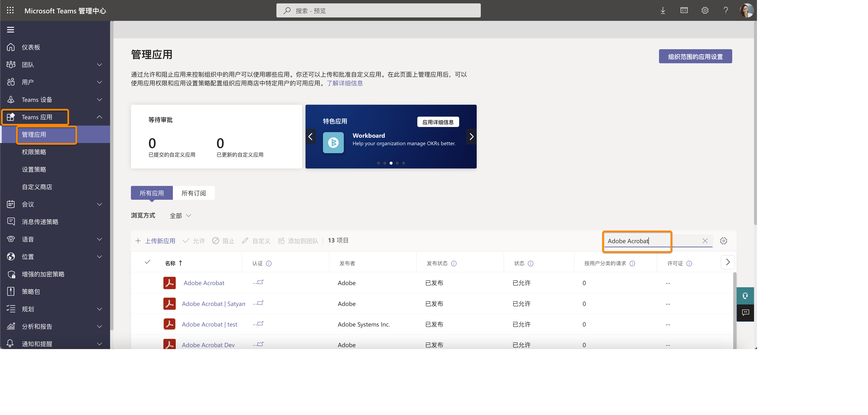Click the 上传新应用 toolbar icon
Image resolution: width=868 pixels, height=415 pixels.
tap(138, 240)
